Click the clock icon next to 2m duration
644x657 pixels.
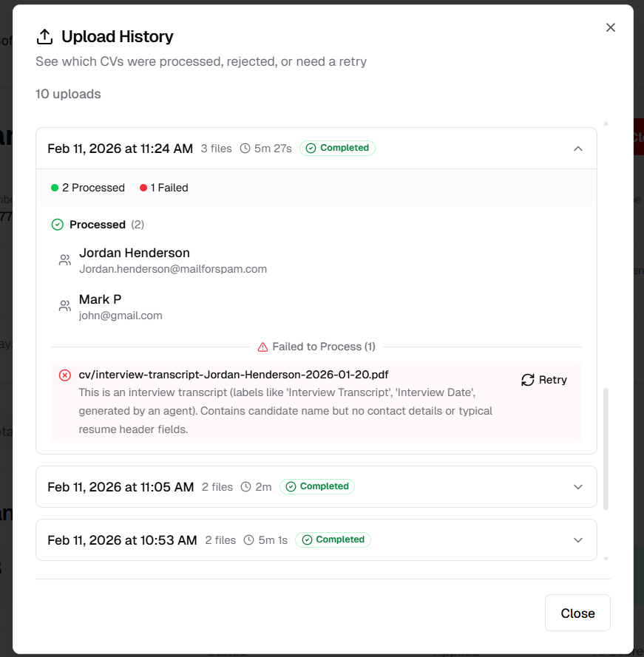(247, 487)
